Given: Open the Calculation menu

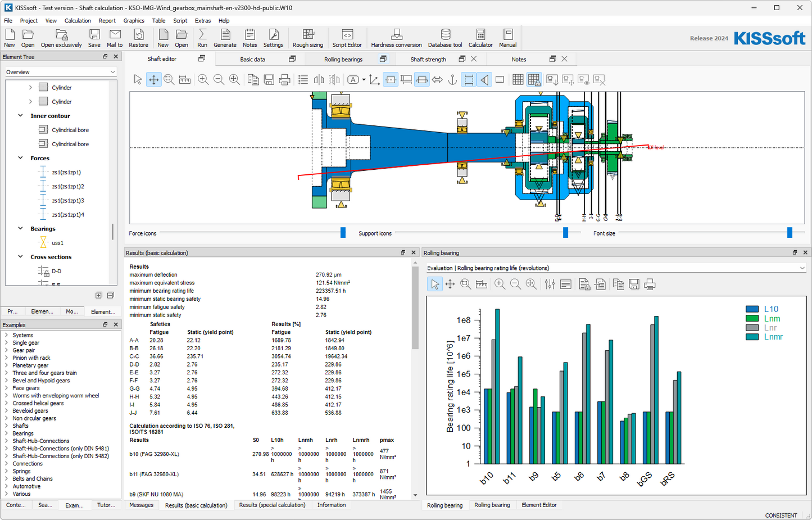Looking at the screenshot, I should 78,21.
